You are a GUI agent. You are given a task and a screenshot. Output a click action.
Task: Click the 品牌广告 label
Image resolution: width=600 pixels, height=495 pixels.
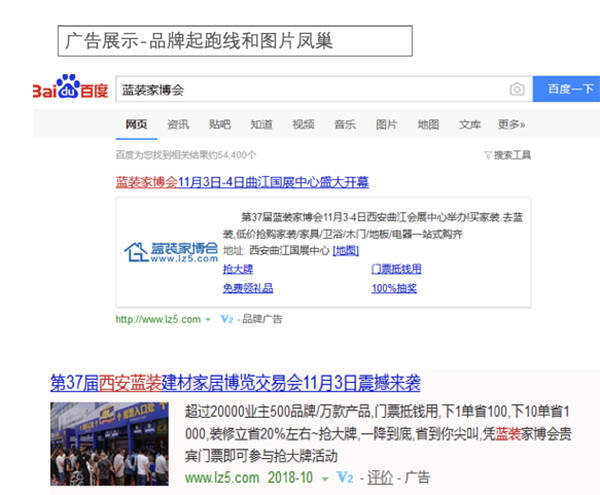[x=262, y=319]
